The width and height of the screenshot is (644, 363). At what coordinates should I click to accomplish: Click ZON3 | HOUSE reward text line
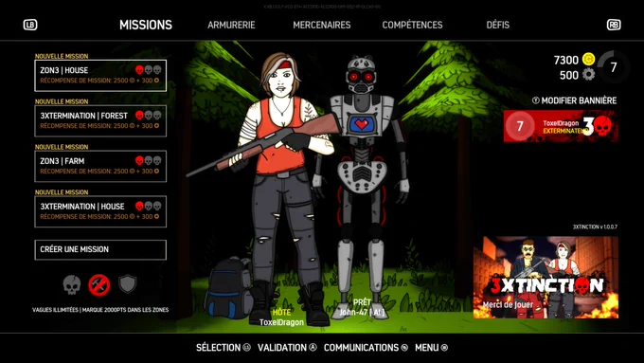(99, 81)
